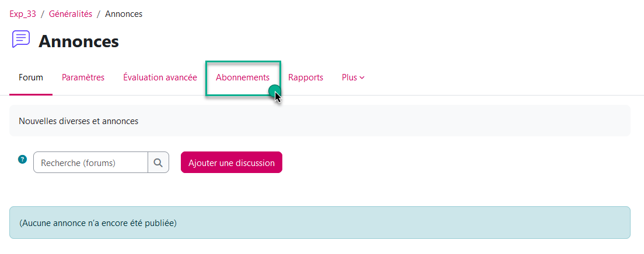Click the slash between Exp_33 and Généralités
The height and width of the screenshot is (254, 644).
tap(43, 14)
